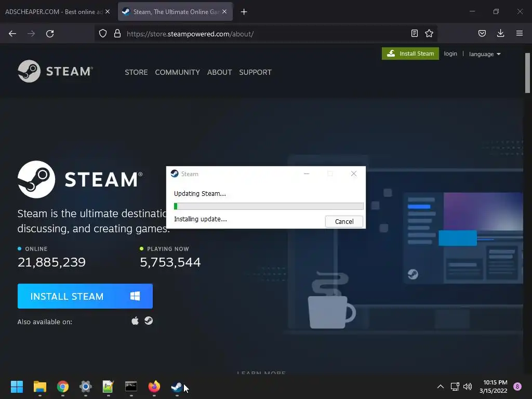Choose the Apple macOS download icon
Image resolution: width=532 pixels, height=399 pixels.
pos(135,321)
